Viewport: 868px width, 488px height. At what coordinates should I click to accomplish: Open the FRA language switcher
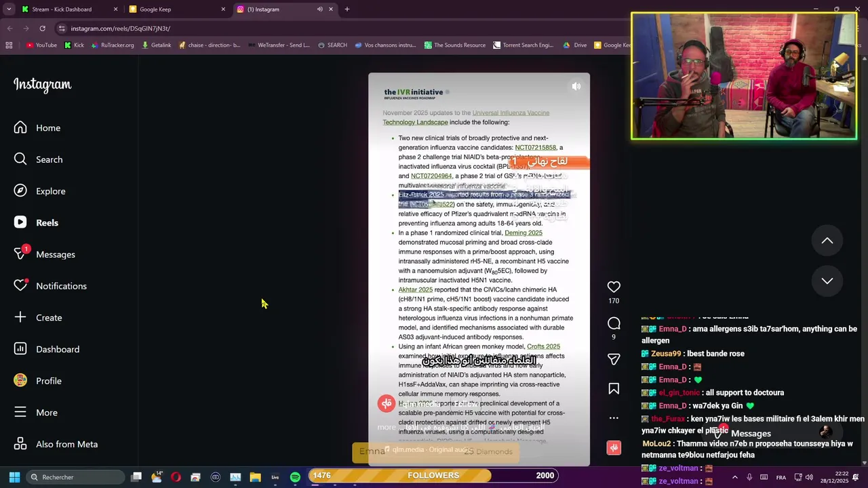(x=781, y=477)
